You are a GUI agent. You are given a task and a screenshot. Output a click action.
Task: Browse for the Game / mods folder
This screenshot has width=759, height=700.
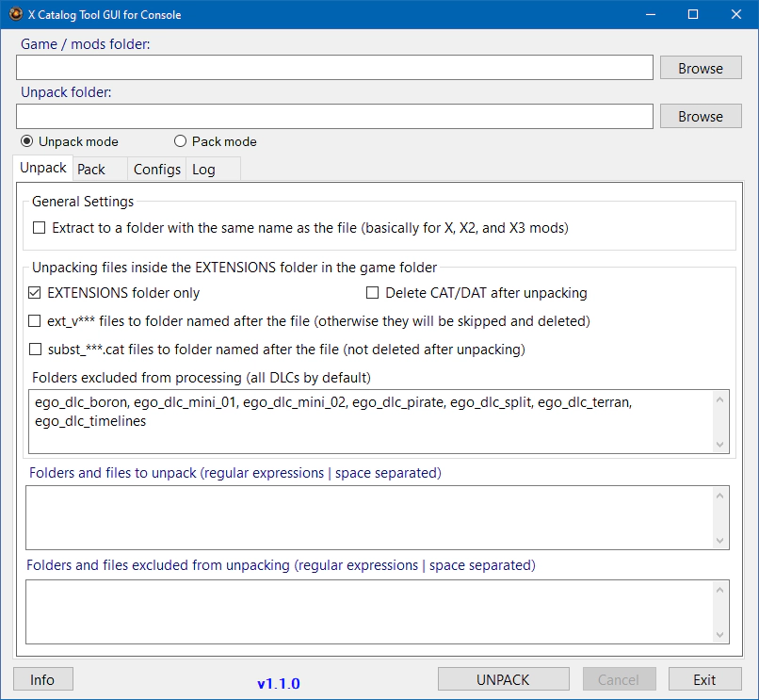pos(700,68)
